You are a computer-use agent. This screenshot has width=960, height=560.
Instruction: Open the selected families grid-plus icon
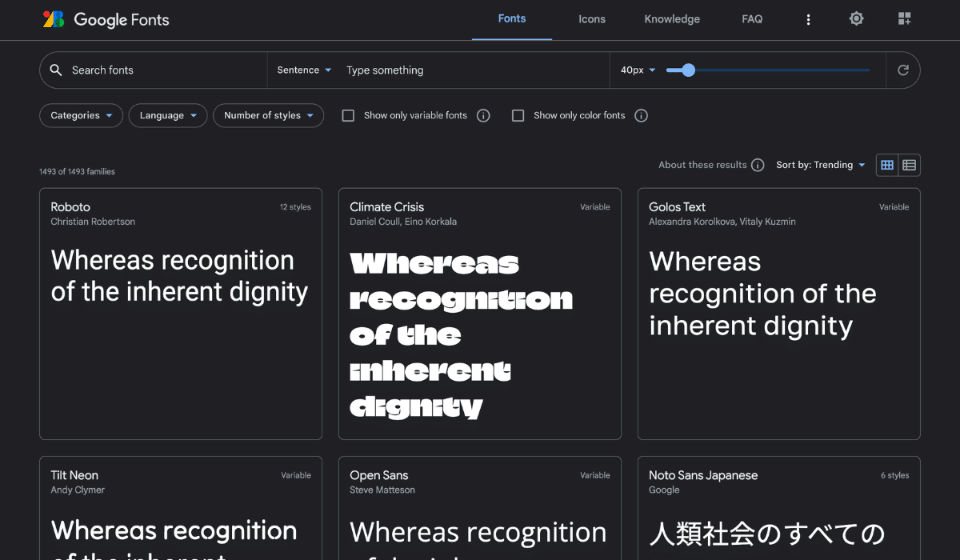click(905, 19)
